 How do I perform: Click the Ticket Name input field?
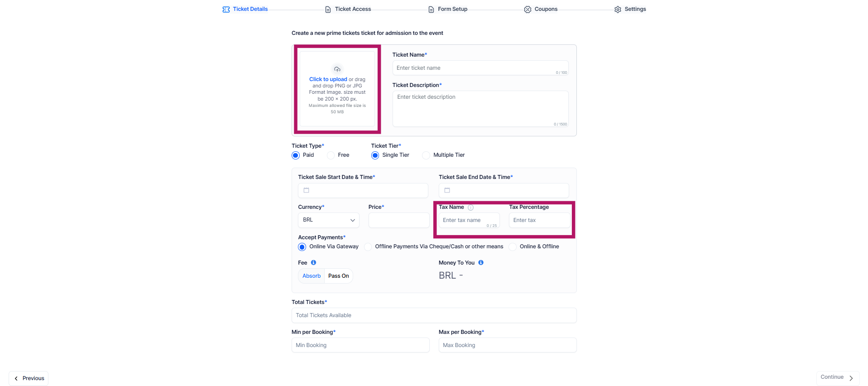[480, 68]
